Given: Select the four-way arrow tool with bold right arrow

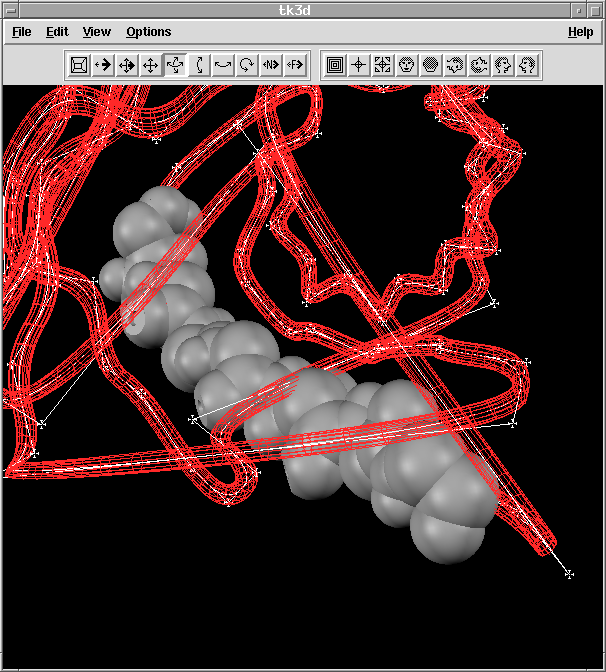Looking at the screenshot, I should pos(127,65).
